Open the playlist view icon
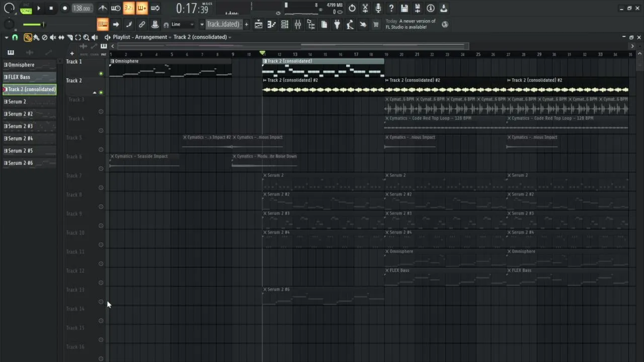This screenshot has height=362, width=644. pos(259,24)
